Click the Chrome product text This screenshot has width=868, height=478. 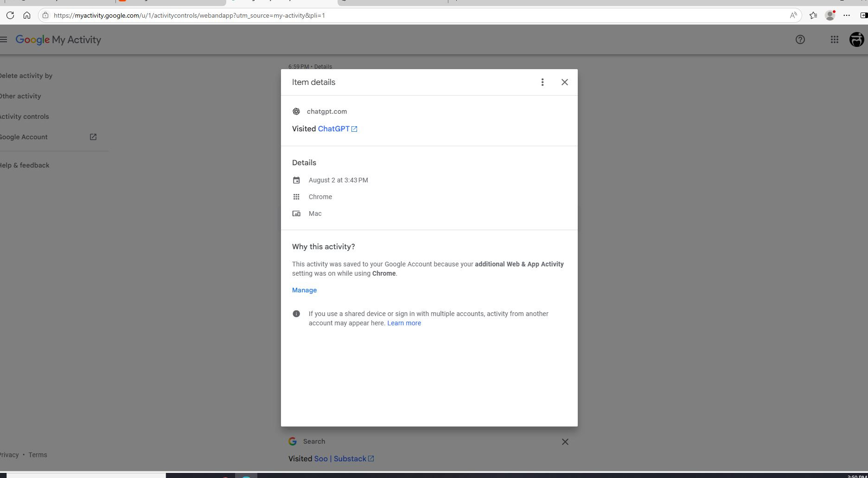(320, 197)
